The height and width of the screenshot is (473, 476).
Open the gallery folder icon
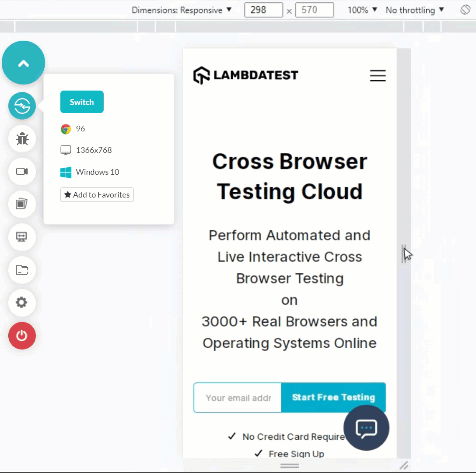(x=22, y=270)
